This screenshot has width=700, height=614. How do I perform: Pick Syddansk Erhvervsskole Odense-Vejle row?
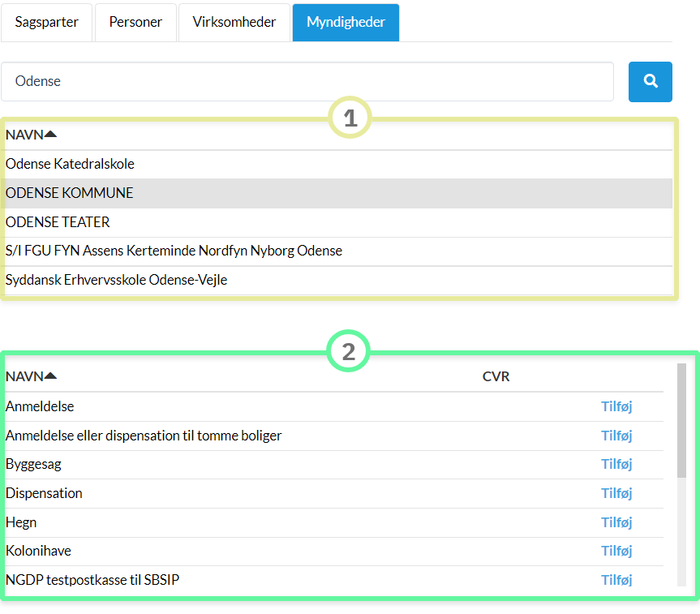tap(116, 280)
